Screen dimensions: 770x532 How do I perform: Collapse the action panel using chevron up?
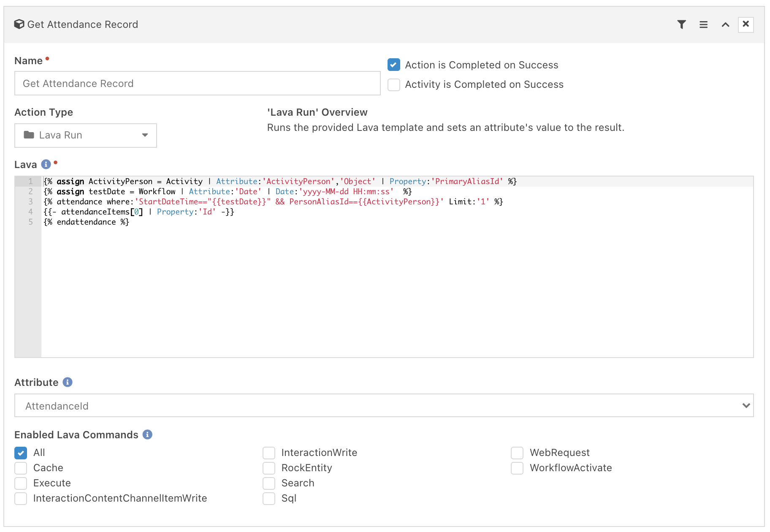point(725,24)
